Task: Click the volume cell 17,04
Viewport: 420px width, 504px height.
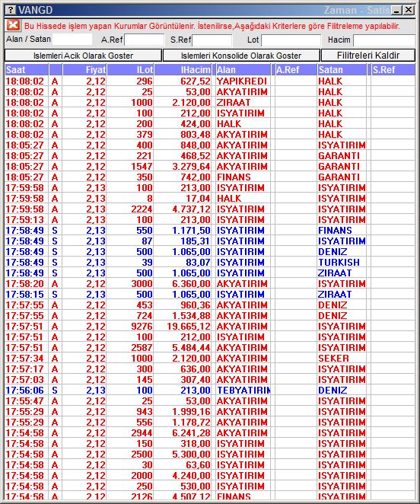Action: pos(183,198)
